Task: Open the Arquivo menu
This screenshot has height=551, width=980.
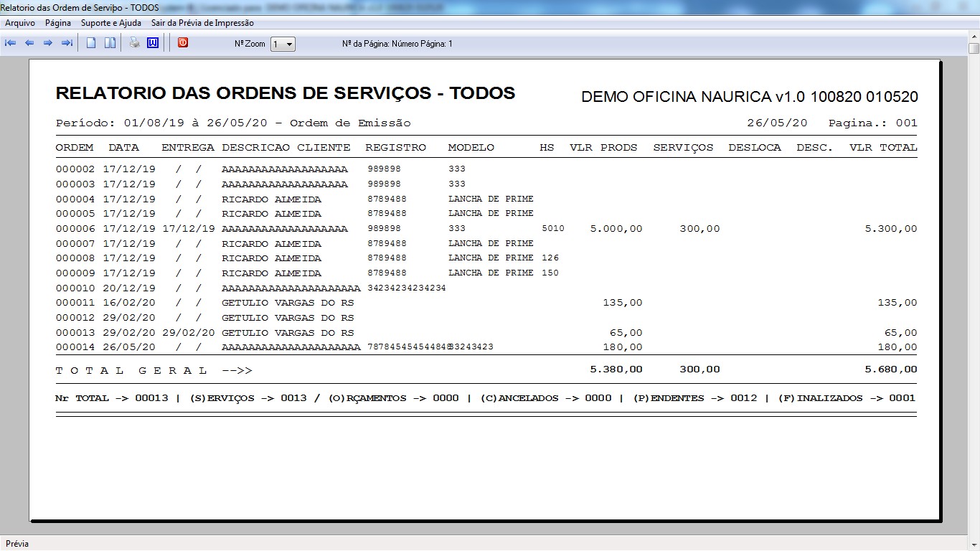Action: [x=20, y=23]
